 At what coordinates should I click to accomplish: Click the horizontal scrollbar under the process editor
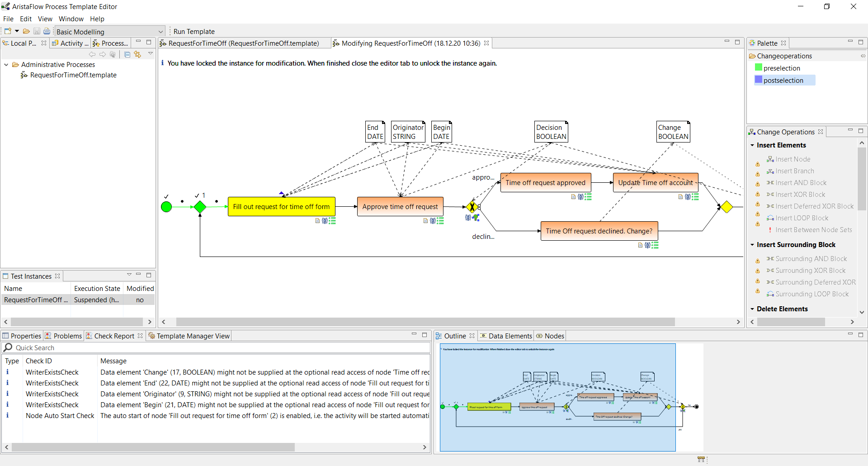(425, 322)
